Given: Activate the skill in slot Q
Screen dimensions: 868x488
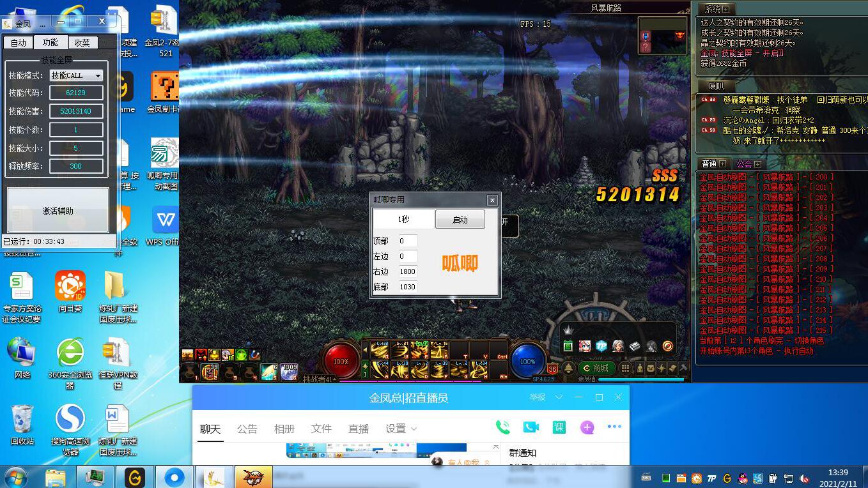Looking at the screenshot, I should pos(380,350).
